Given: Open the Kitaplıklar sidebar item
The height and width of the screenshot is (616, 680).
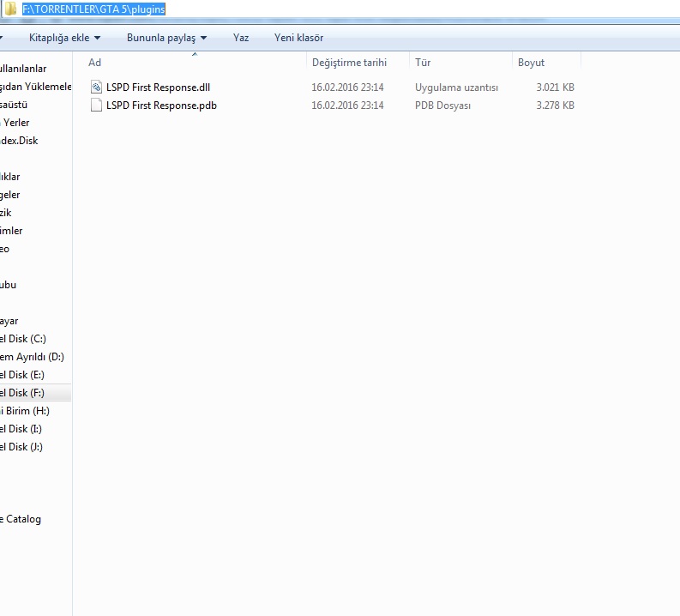Looking at the screenshot, I should [x=10, y=177].
